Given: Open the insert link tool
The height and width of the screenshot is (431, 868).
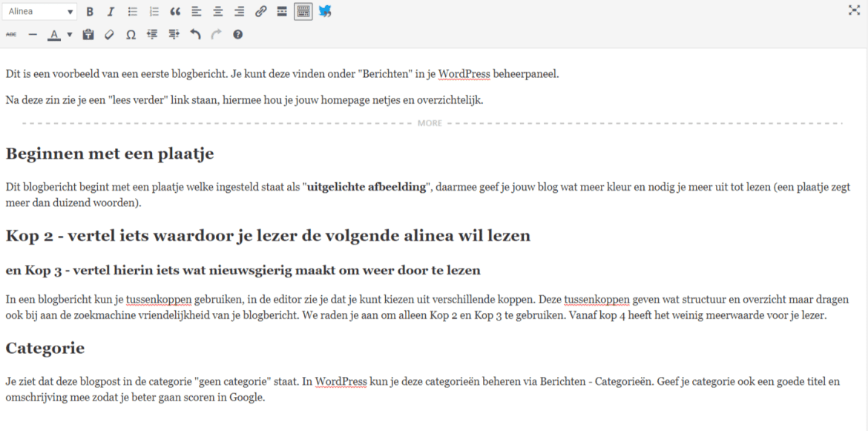Looking at the screenshot, I should [x=260, y=11].
